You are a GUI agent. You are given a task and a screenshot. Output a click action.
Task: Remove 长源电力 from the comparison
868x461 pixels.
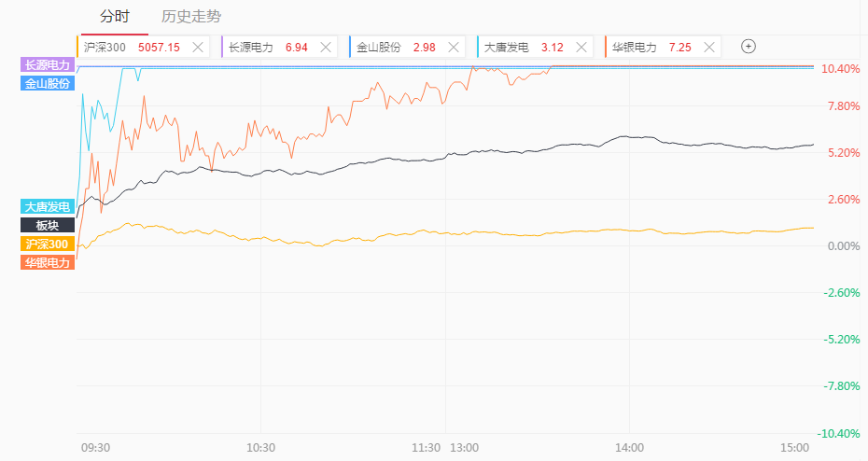click(326, 47)
